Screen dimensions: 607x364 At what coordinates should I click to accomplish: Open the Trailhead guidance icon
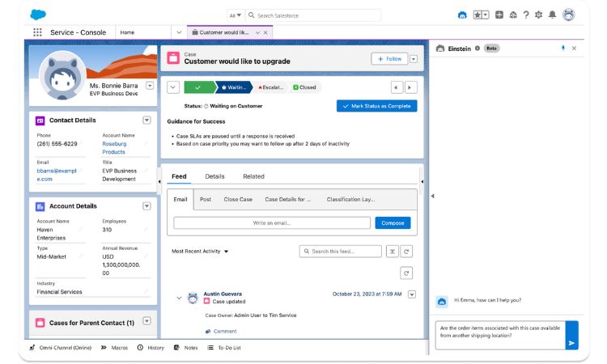513,15
